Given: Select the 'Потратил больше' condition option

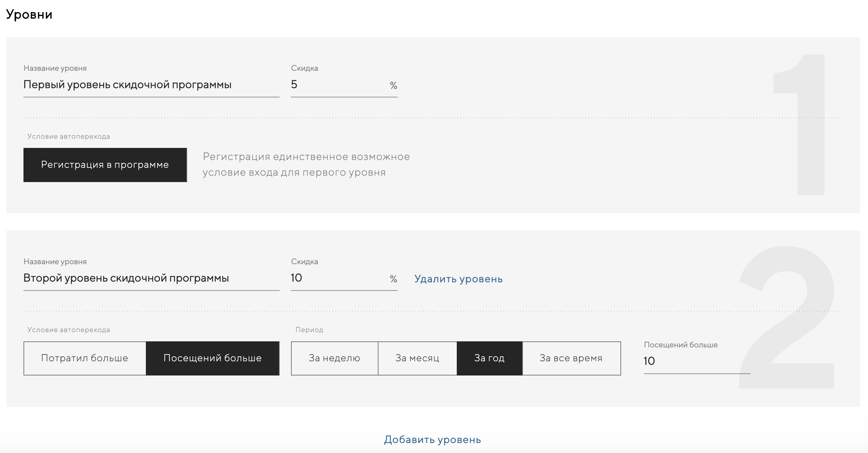Looking at the screenshot, I should click(x=85, y=358).
